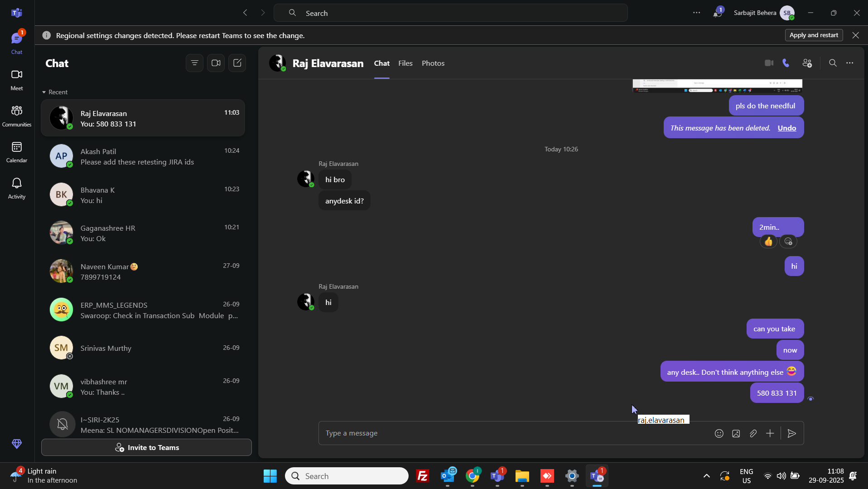Click the premium diamond icon in sidebar

click(17, 444)
